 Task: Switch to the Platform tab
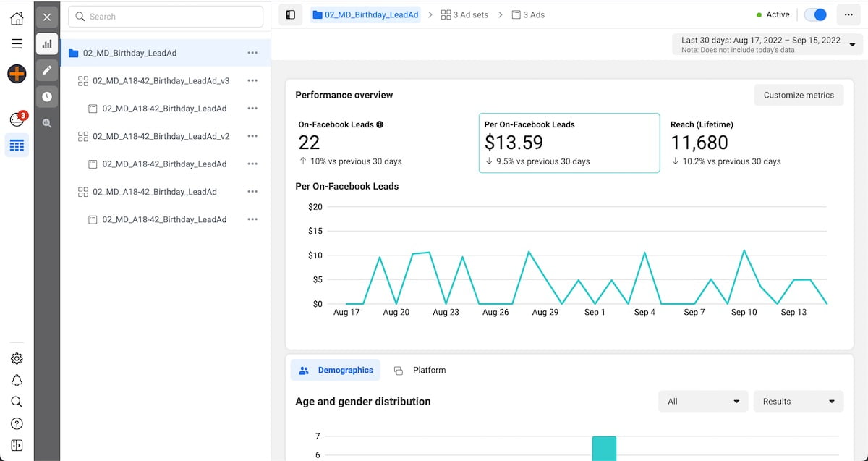tap(420, 371)
